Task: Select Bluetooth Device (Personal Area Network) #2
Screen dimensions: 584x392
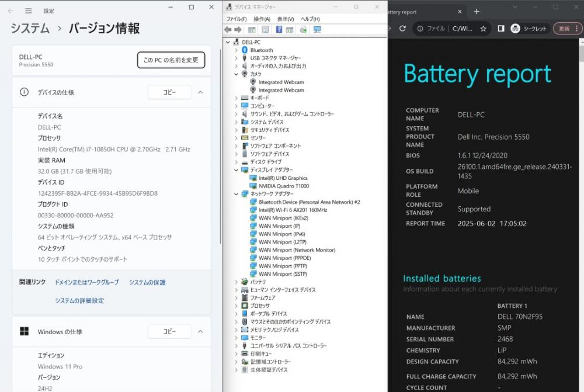Action: pyautogui.click(x=309, y=202)
